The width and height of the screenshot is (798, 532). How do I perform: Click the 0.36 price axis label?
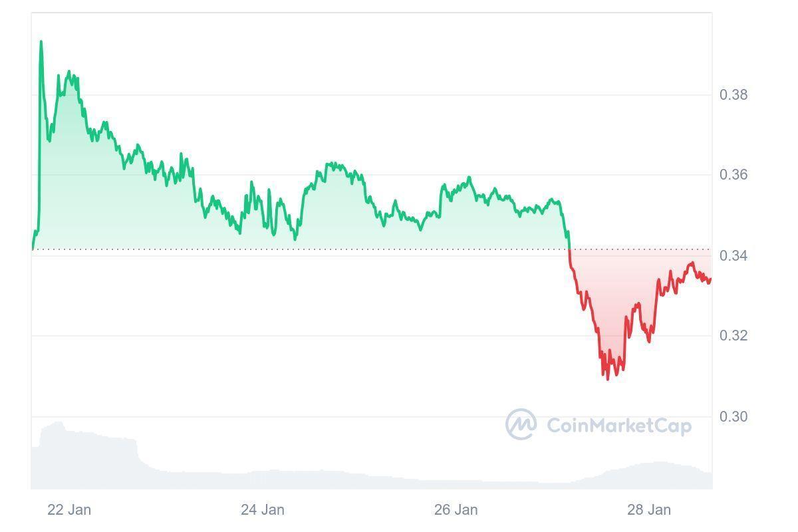pos(733,175)
